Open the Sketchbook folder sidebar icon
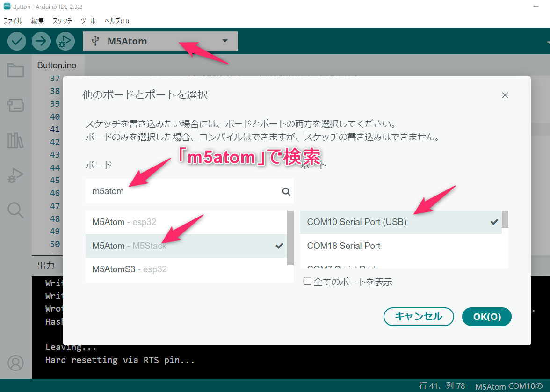This screenshot has height=392, width=550. point(16,70)
